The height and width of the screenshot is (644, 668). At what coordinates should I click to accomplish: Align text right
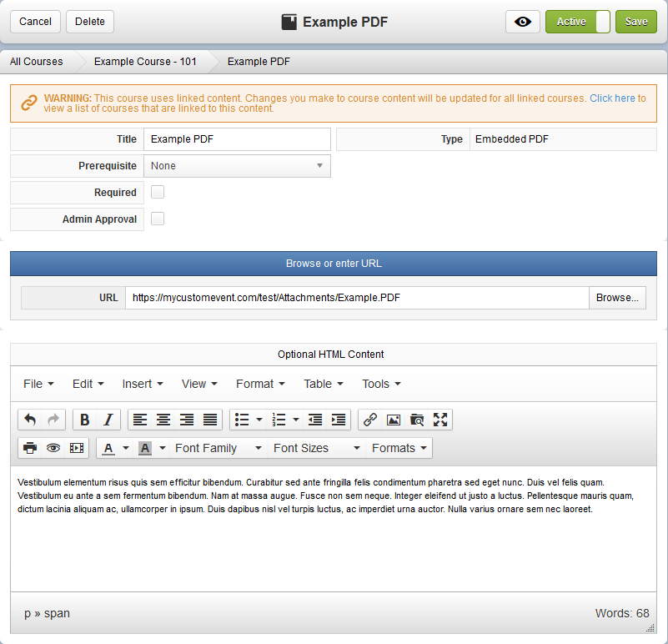click(187, 420)
